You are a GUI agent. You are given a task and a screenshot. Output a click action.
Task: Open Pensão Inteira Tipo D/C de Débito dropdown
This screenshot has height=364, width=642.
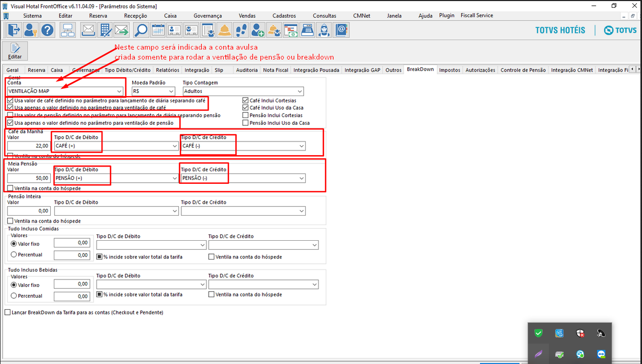[x=116, y=211]
